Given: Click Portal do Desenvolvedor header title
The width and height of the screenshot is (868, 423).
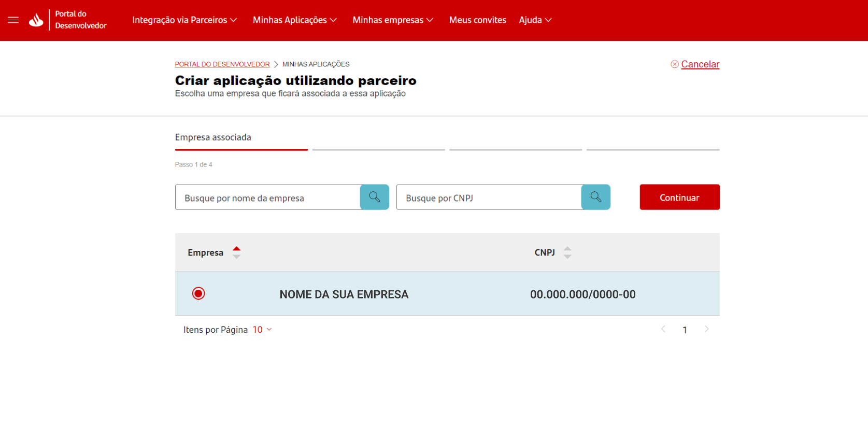Looking at the screenshot, I should tap(81, 20).
